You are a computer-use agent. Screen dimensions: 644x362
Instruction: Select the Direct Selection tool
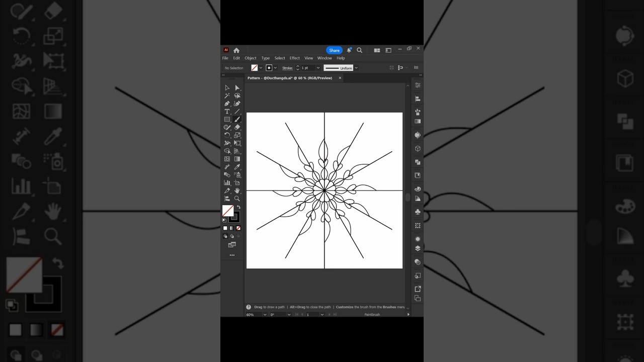237,87
